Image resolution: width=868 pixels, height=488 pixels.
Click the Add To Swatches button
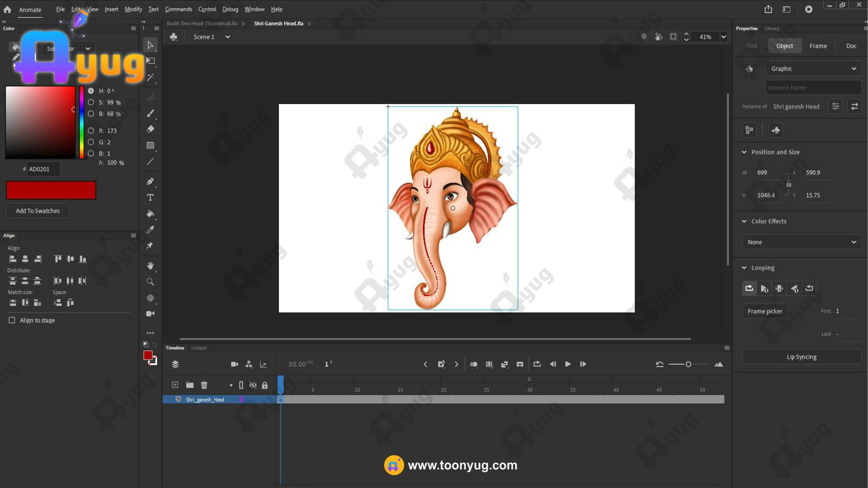pos(38,211)
